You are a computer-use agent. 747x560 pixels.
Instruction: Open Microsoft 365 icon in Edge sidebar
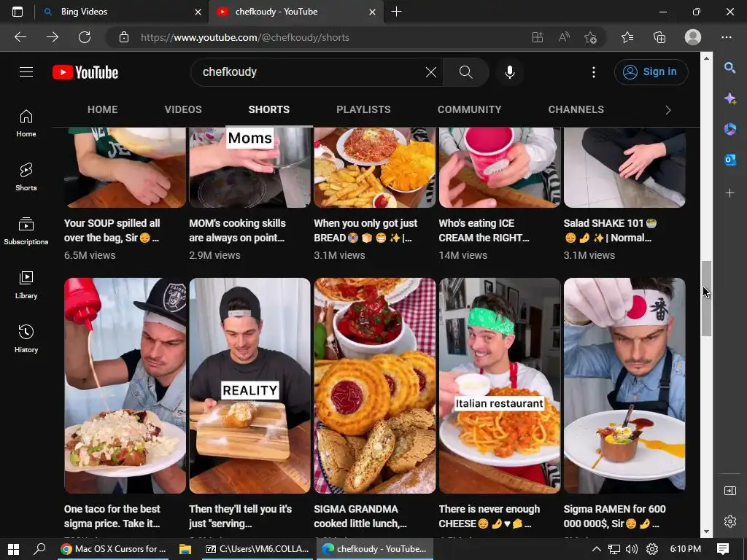pos(729,129)
